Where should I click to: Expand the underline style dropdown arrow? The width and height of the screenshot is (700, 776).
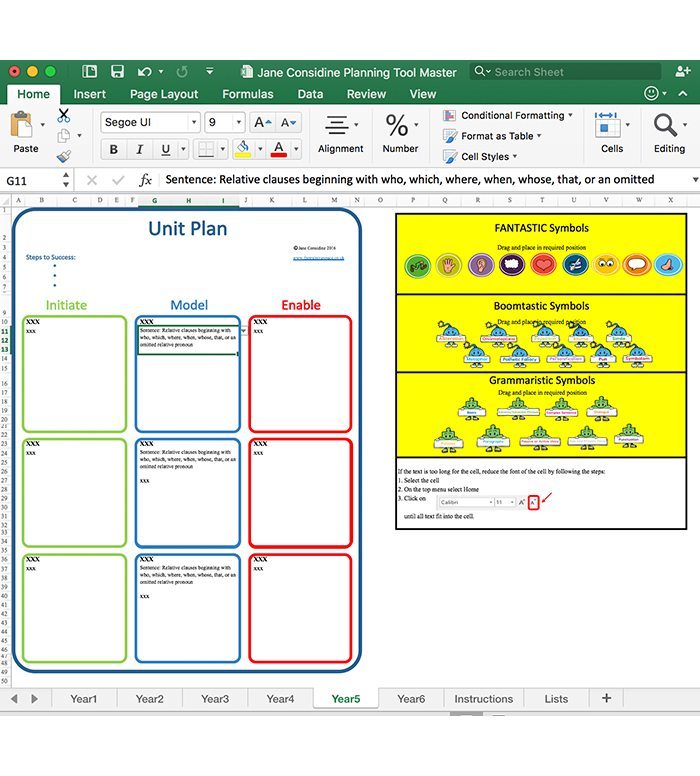[183, 149]
